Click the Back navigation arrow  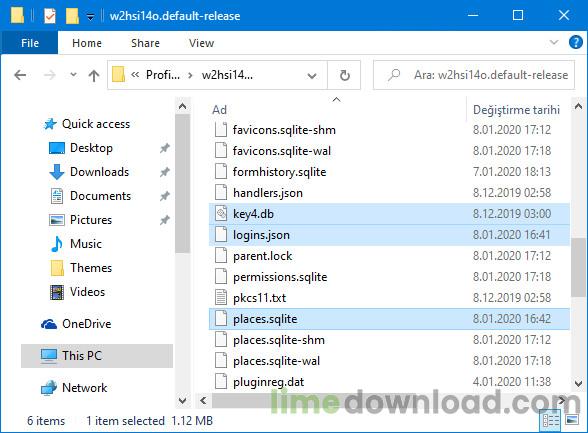(20, 75)
